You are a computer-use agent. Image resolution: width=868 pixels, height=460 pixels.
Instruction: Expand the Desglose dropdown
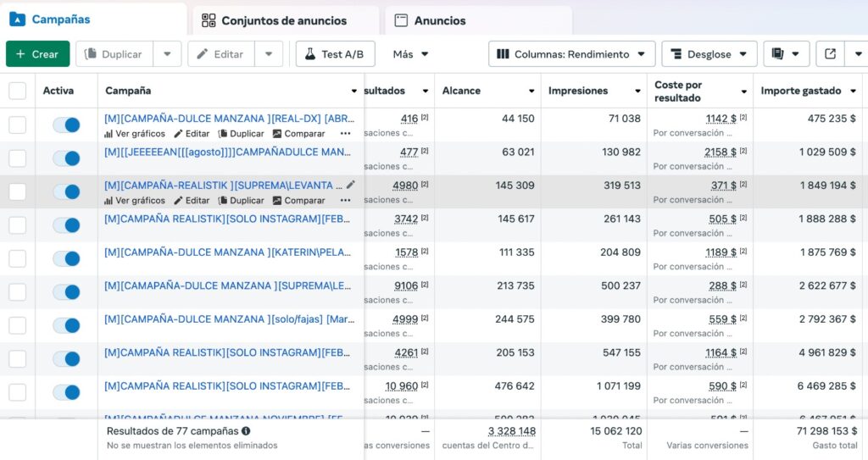pyautogui.click(x=709, y=54)
